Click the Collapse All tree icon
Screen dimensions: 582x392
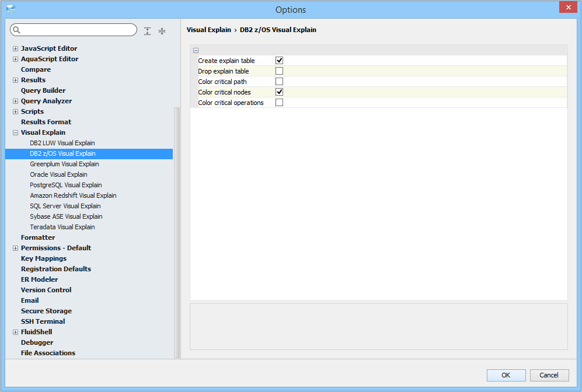click(x=162, y=31)
